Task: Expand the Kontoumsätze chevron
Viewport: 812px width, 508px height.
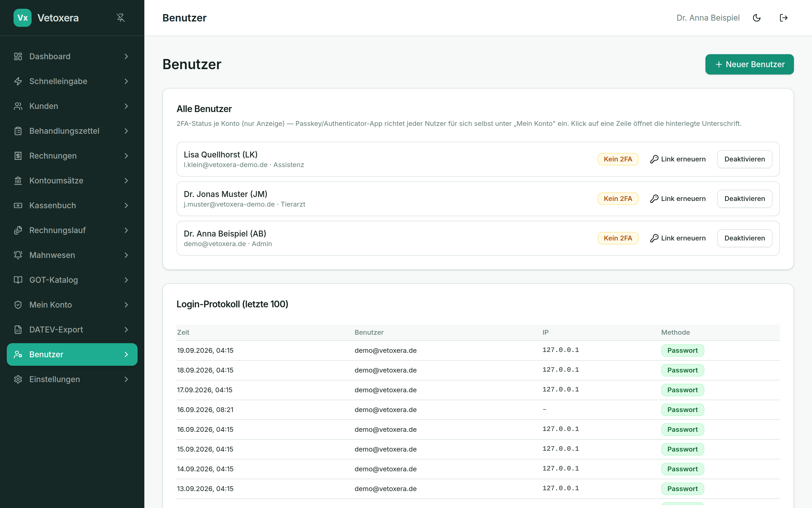Action: 127,181
